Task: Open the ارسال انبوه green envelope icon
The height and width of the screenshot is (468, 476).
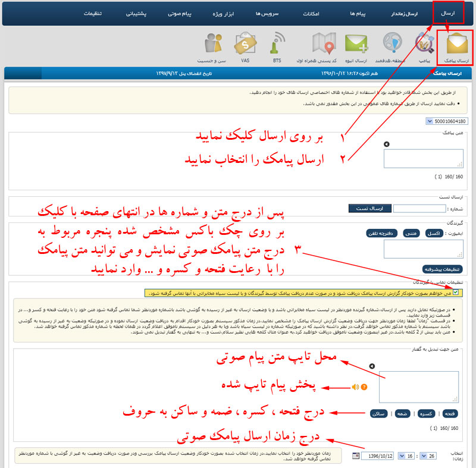Action: 356,43
